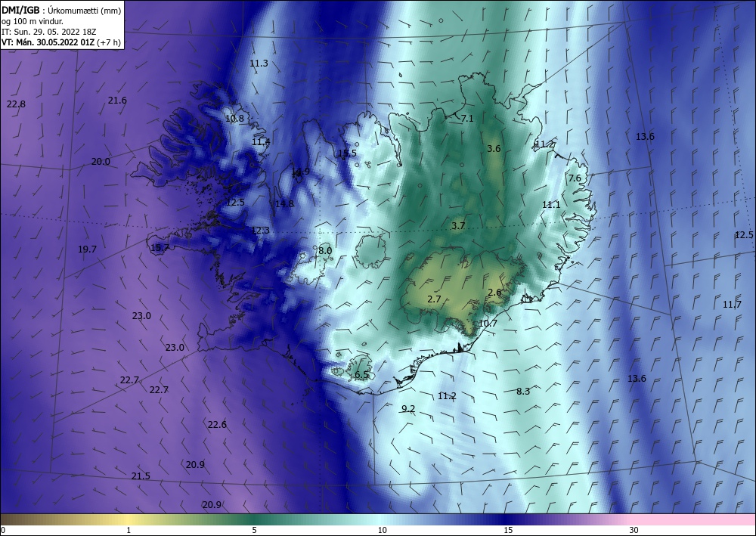Click the 6.5 value on the map
The height and width of the screenshot is (536, 756).
(361, 374)
